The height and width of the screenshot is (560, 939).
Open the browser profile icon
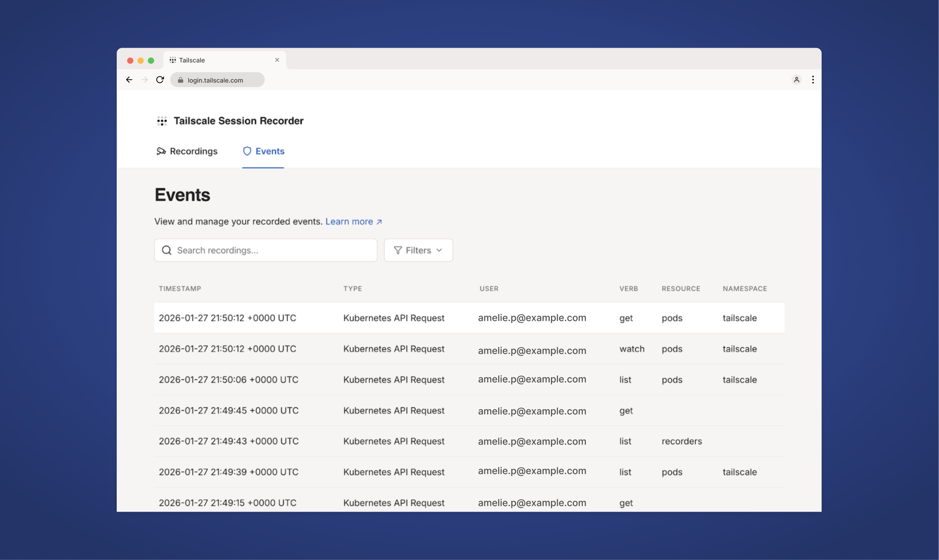[x=796, y=80]
